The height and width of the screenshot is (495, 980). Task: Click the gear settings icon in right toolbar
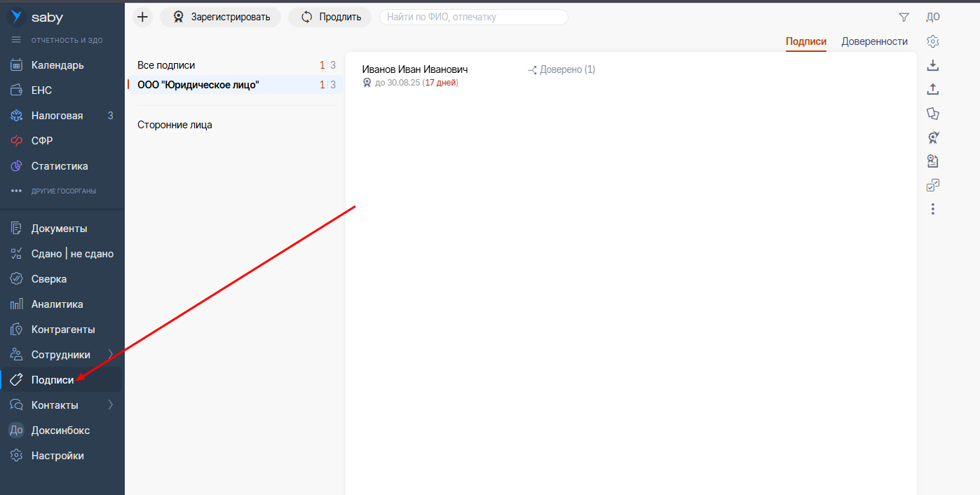point(932,41)
